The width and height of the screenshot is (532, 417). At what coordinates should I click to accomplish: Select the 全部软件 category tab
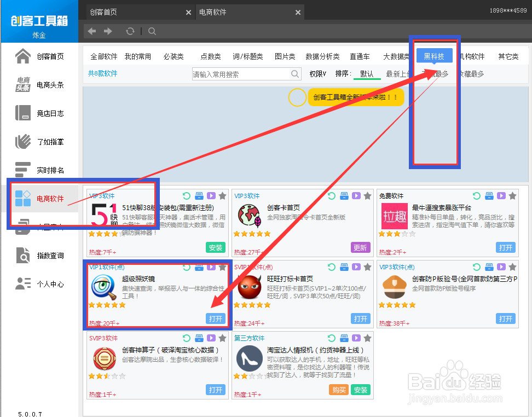[103, 56]
